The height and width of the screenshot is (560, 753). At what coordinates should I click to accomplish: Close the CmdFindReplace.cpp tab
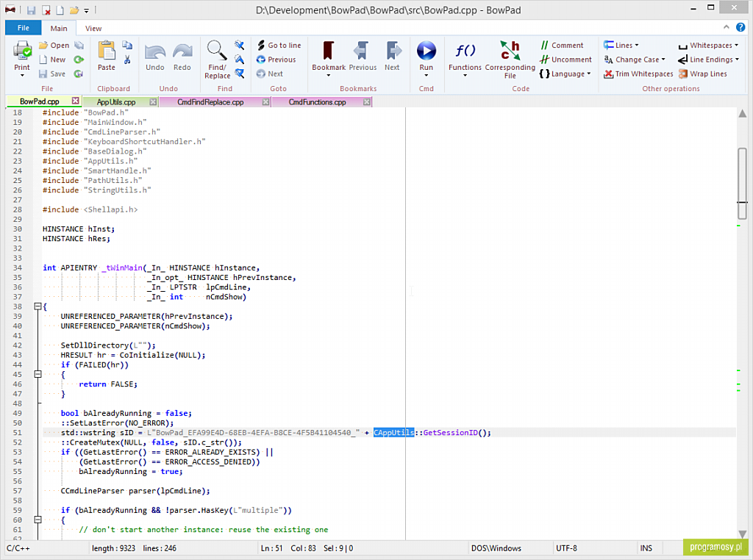pos(265,101)
